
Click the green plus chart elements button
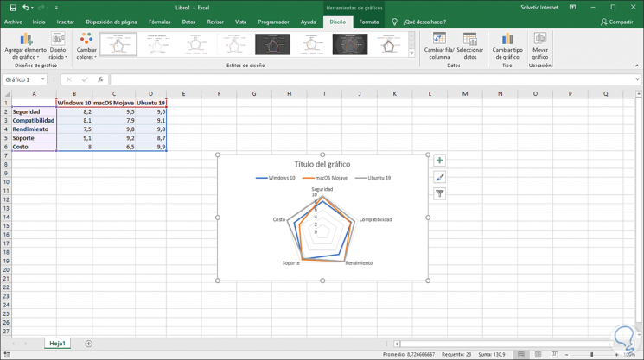click(x=439, y=161)
